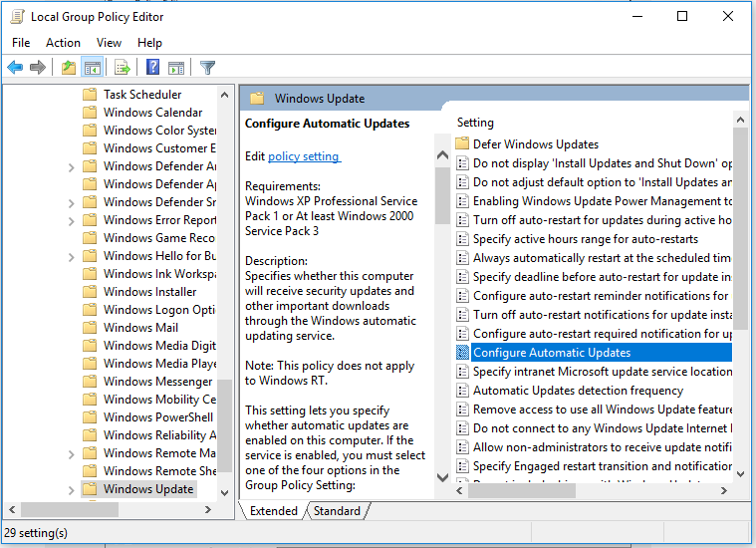Click policy icon beside Automatic Updates detection frequency
The height and width of the screenshot is (548, 756).
(x=462, y=391)
